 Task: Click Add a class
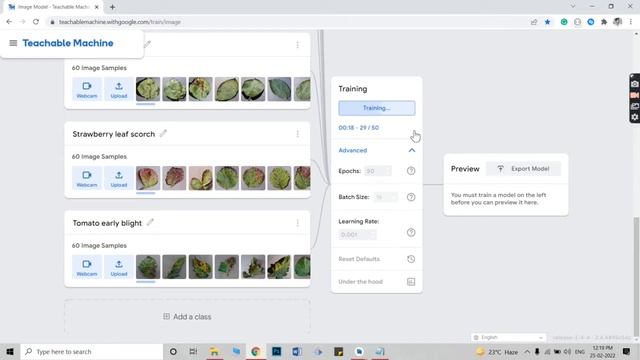(187, 317)
